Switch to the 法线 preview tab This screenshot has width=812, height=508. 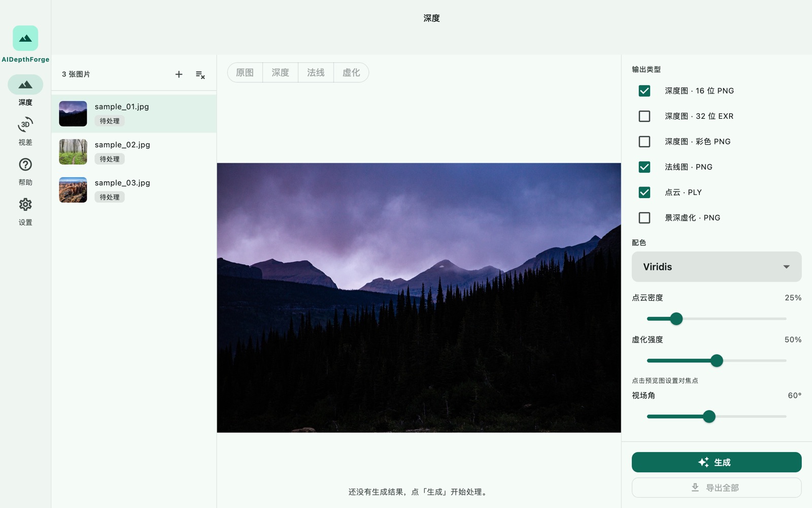[x=316, y=73]
